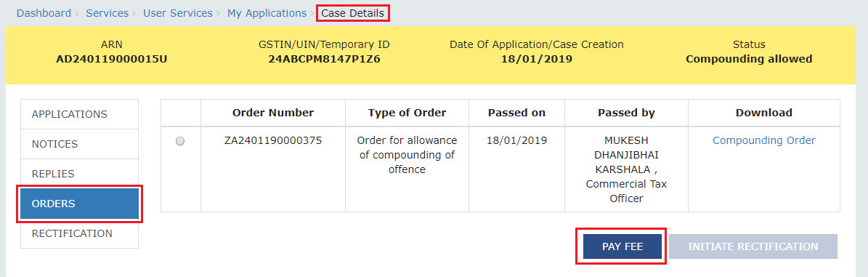Select radio button for order ZA2401190000375
868x277 pixels.
[x=180, y=141]
